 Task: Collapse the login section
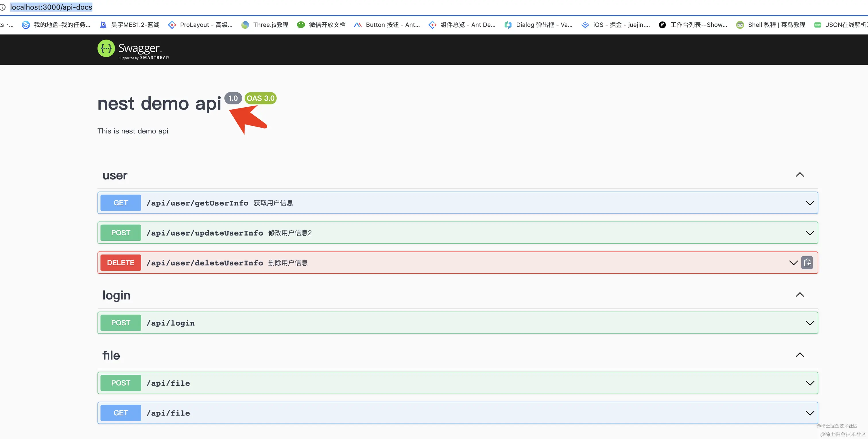pos(800,294)
